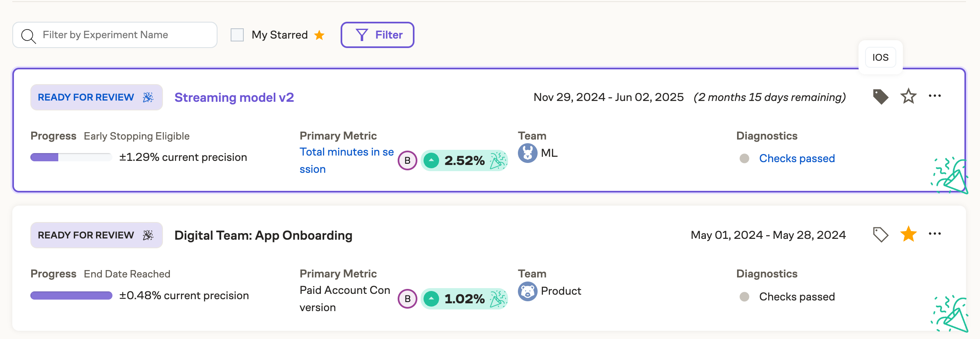
Task: Click the outlined tag icon on App Onboarding
Action: tap(880, 235)
